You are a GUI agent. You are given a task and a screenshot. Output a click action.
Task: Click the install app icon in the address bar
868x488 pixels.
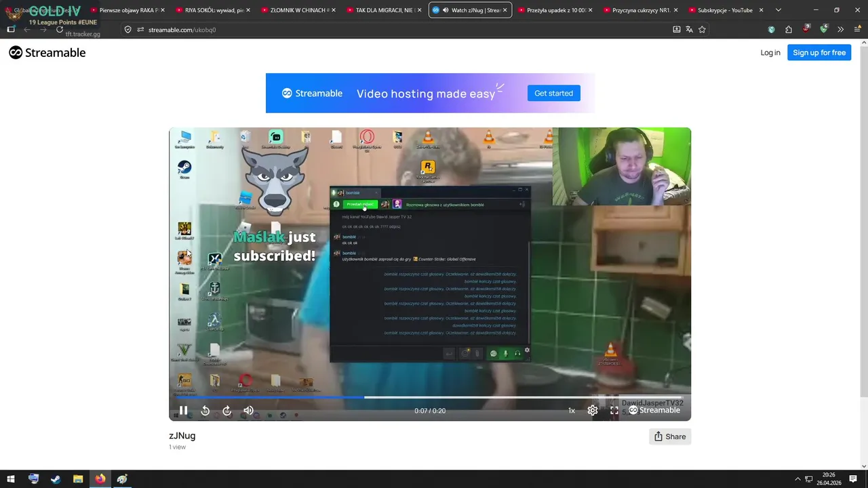click(676, 30)
